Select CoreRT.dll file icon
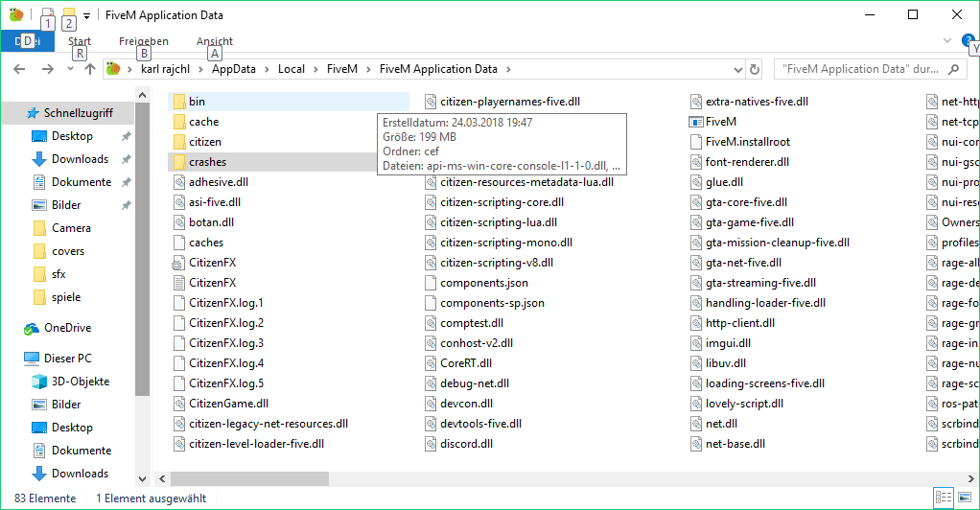The width and height of the screenshot is (980, 510). coord(430,363)
